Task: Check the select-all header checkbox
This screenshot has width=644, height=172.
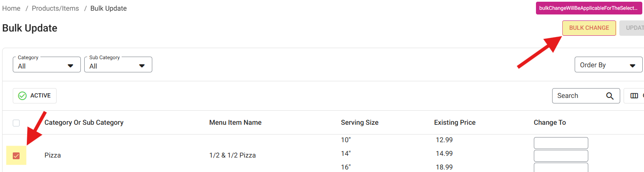Action: [16, 123]
